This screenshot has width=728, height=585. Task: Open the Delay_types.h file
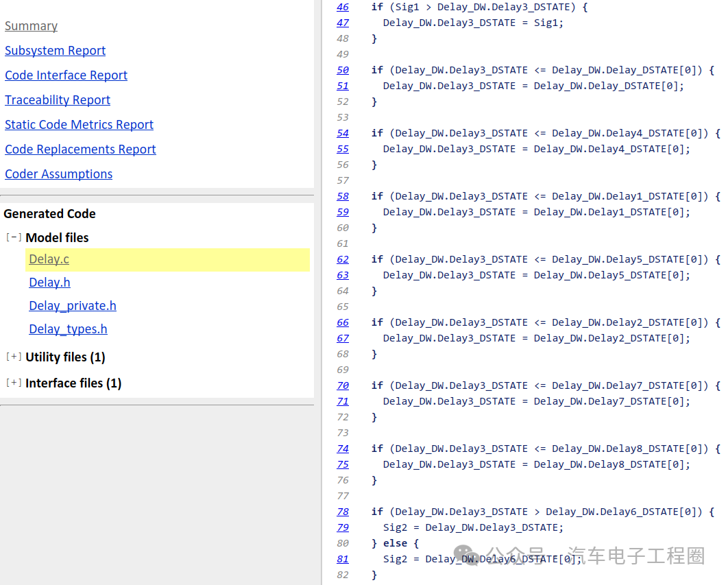tap(68, 329)
